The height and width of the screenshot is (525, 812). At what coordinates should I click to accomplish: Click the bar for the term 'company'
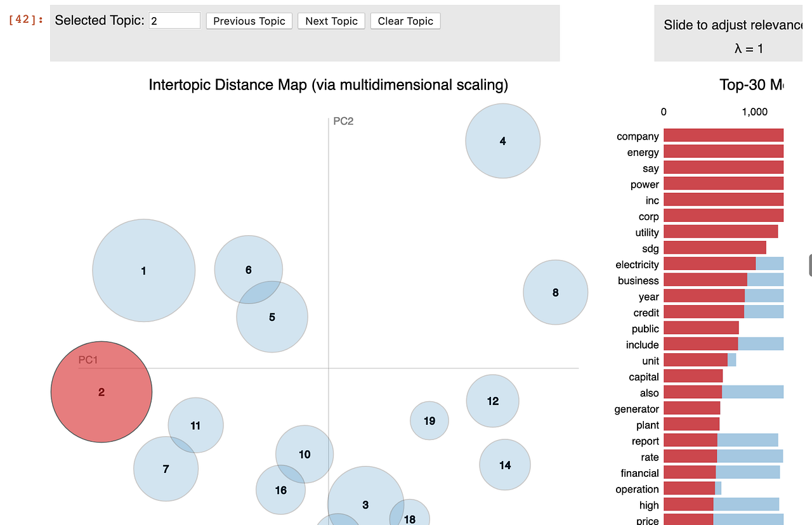pos(723,135)
